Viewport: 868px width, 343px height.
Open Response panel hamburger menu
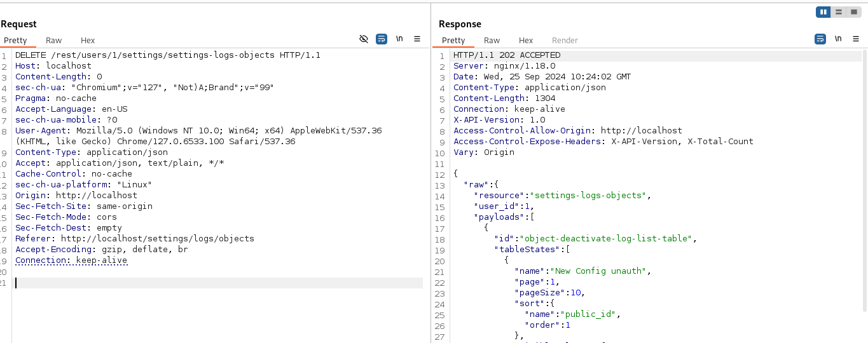[x=856, y=39]
